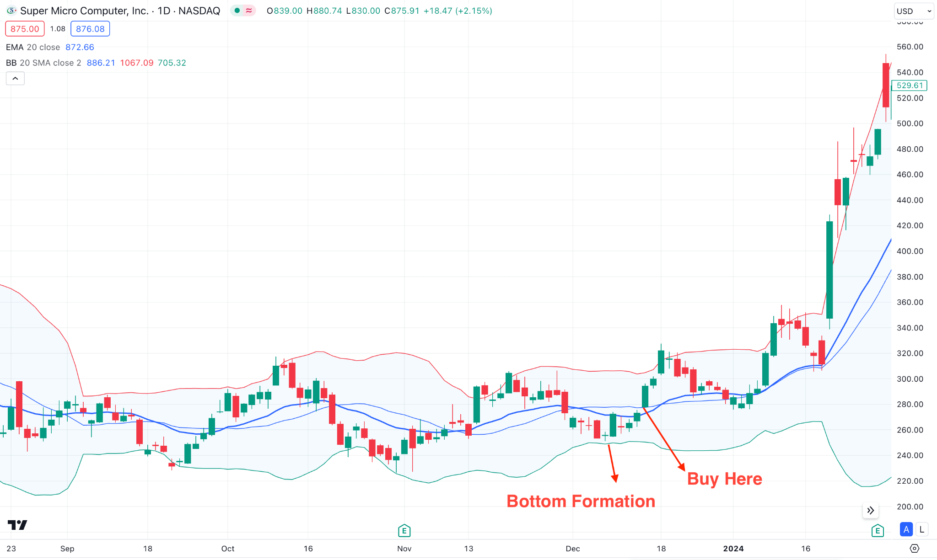Click the Super Micro Computer symbol title
Screen dimensions: 937x560
[x=120, y=11]
